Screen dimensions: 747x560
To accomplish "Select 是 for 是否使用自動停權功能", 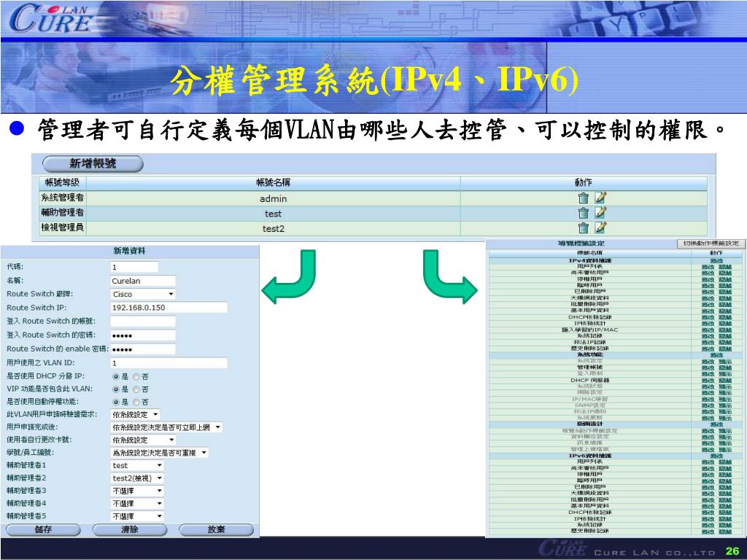I will coord(116,402).
